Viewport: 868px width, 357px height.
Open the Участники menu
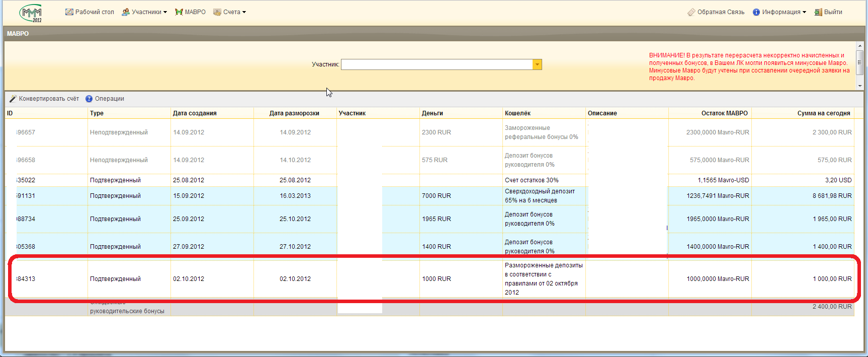[144, 12]
